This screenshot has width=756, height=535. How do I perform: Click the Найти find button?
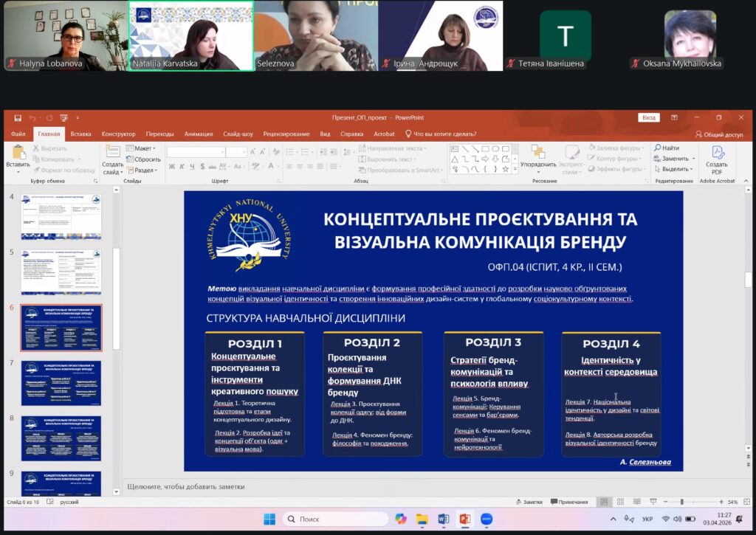point(666,148)
